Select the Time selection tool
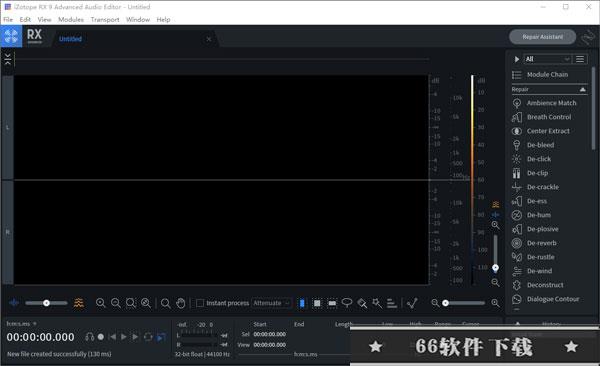 [302, 303]
